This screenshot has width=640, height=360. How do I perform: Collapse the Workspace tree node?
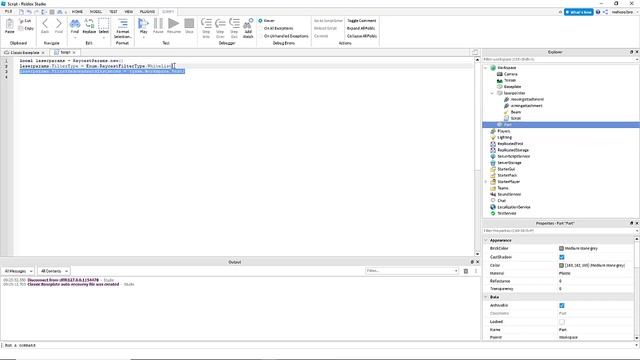tap(486, 68)
